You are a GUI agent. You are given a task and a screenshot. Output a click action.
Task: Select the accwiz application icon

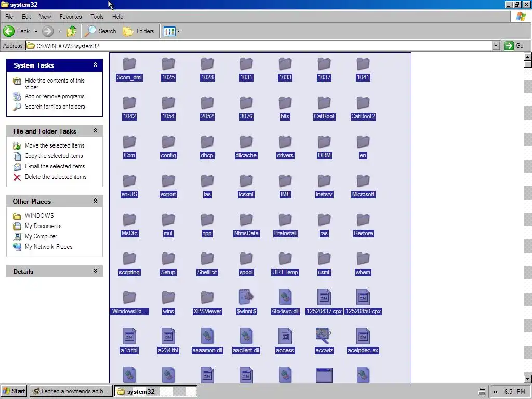pyautogui.click(x=324, y=336)
